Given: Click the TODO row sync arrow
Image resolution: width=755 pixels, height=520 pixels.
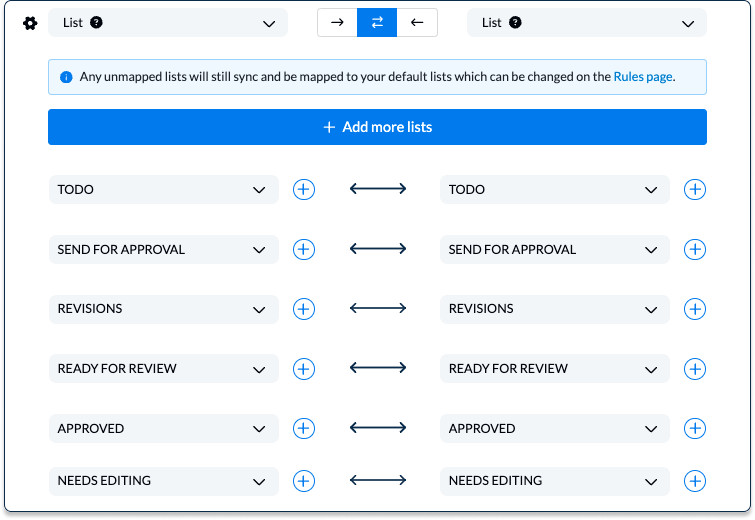Looking at the screenshot, I should [378, 189].
